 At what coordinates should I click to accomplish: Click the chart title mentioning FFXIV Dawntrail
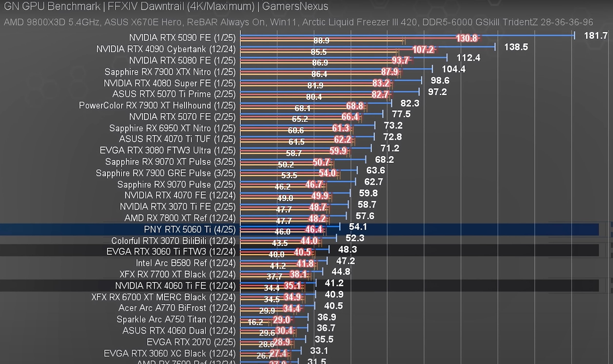click(166, 6)
